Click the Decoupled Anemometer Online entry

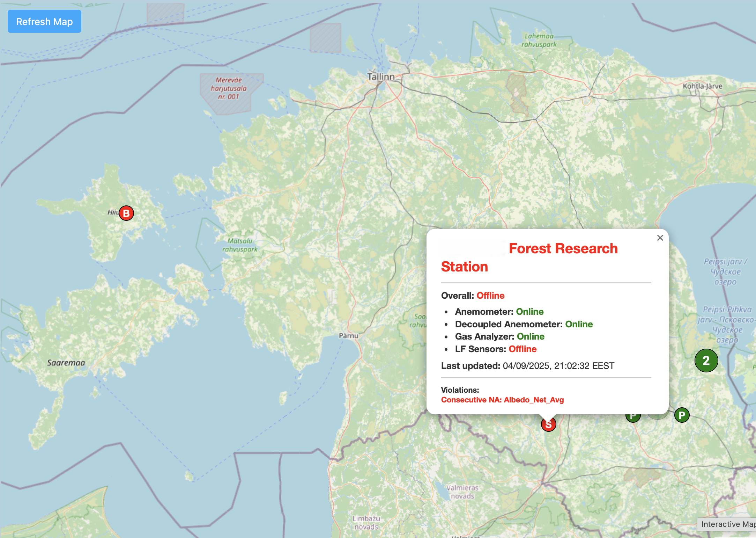(524, 324)
